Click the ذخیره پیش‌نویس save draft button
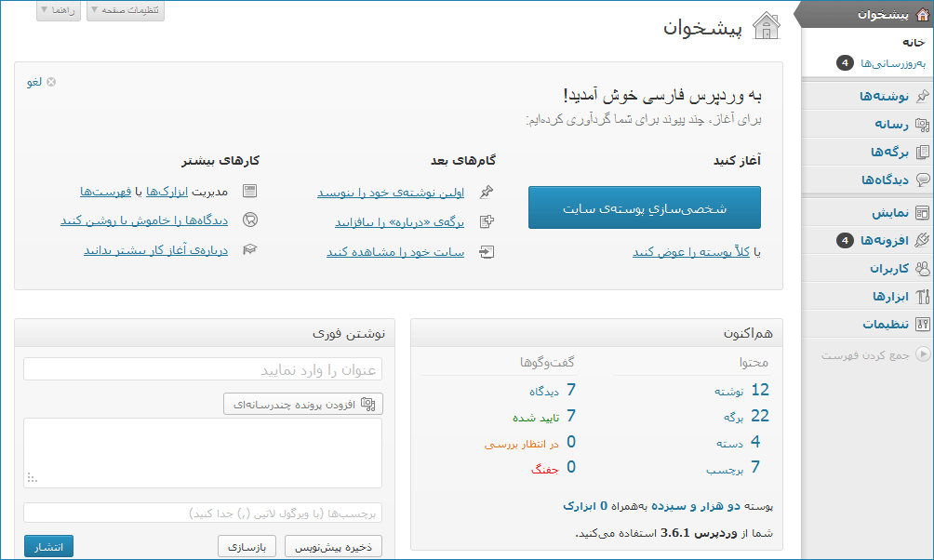The image size is (934, 560). click(x=334, y=546)
